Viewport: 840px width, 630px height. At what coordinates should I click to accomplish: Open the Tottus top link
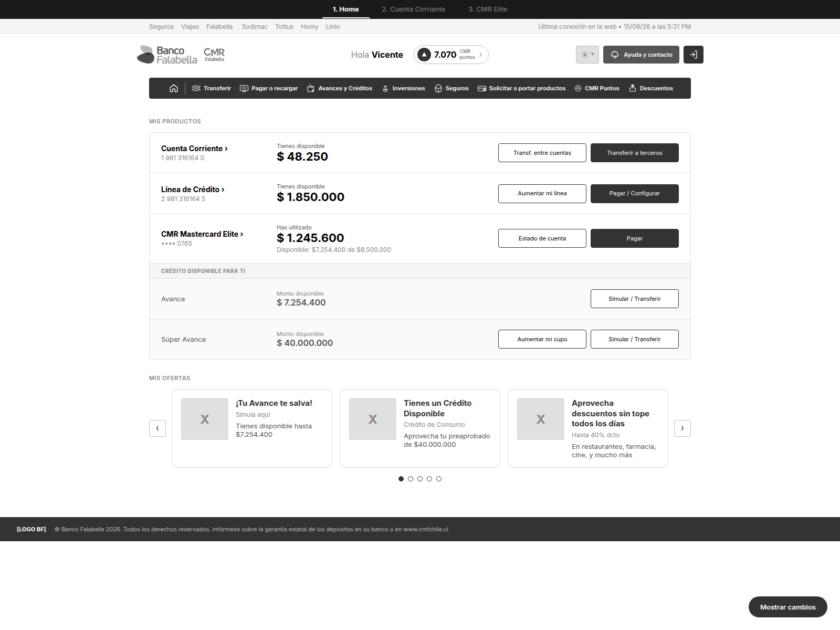(x=284, y=27)
